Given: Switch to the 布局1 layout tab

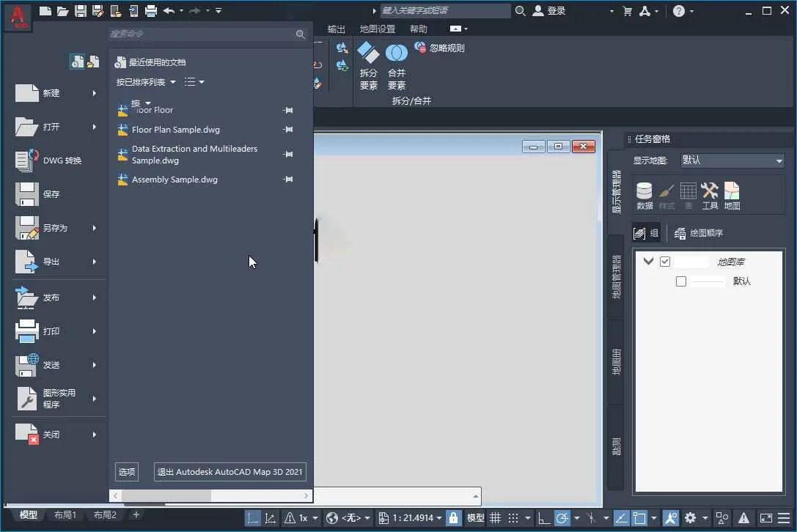Looking at the screenshot, I should point(65,515).
